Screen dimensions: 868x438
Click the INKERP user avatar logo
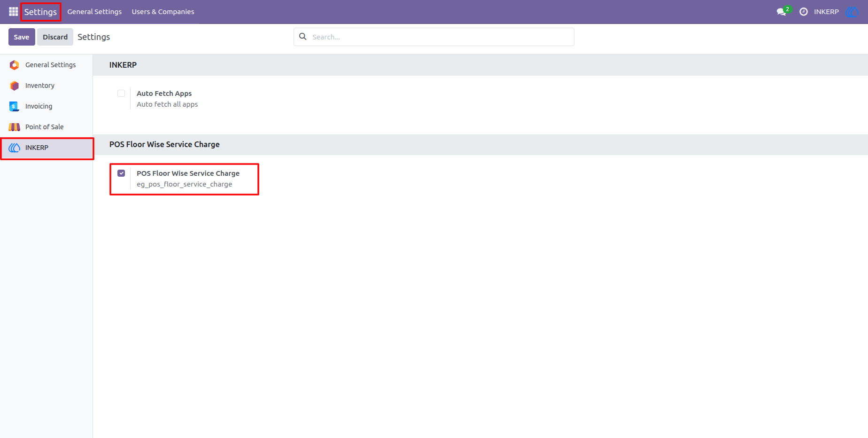852,12
